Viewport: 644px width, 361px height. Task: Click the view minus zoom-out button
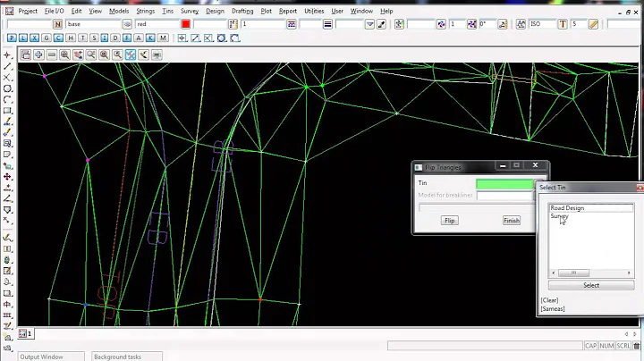pyautogui.click(x=52, y=55)
